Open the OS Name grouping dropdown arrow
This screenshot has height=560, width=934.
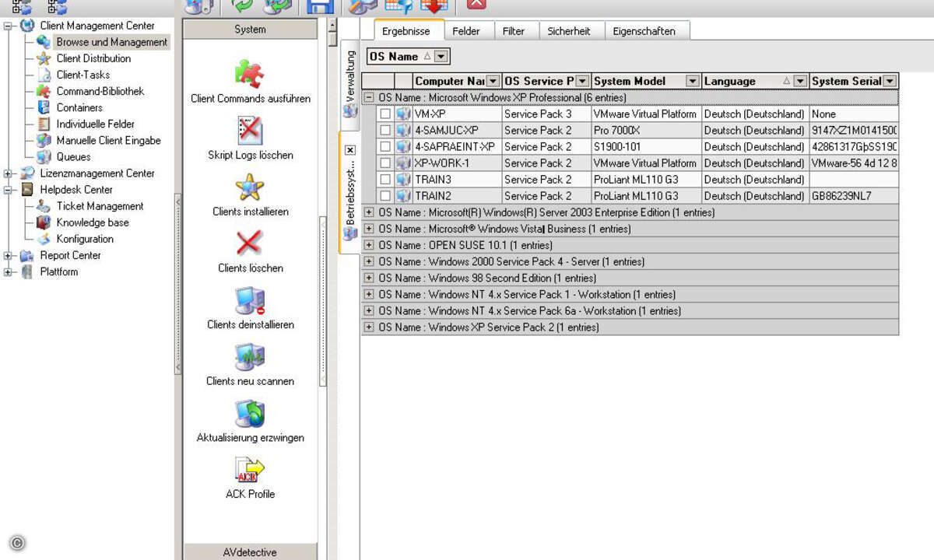click(441, 57)
